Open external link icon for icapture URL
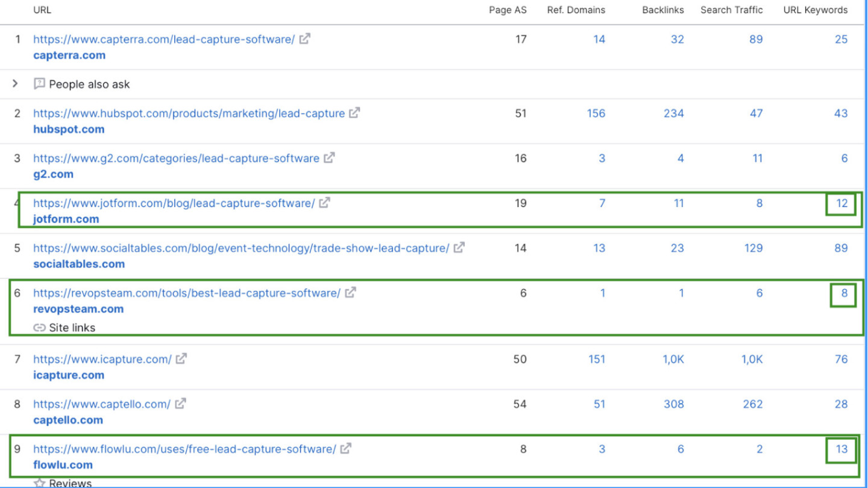This screenshot has width=868, height=488. tap(181, 359)
